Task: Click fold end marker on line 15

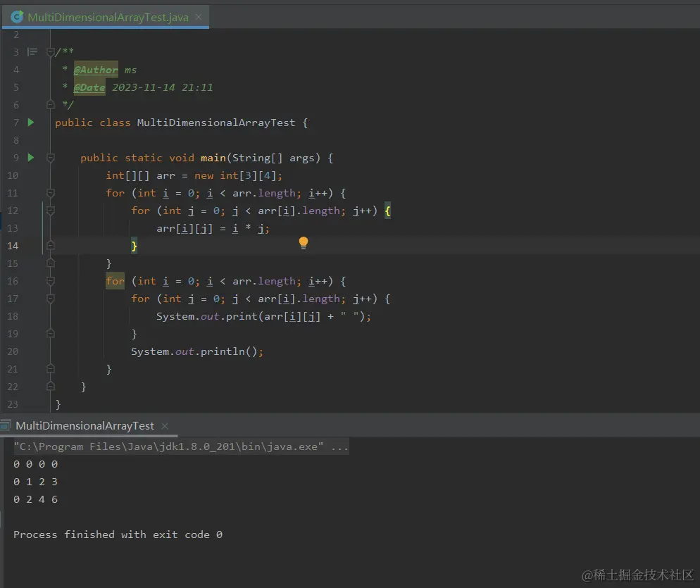Action: [51, 263]
